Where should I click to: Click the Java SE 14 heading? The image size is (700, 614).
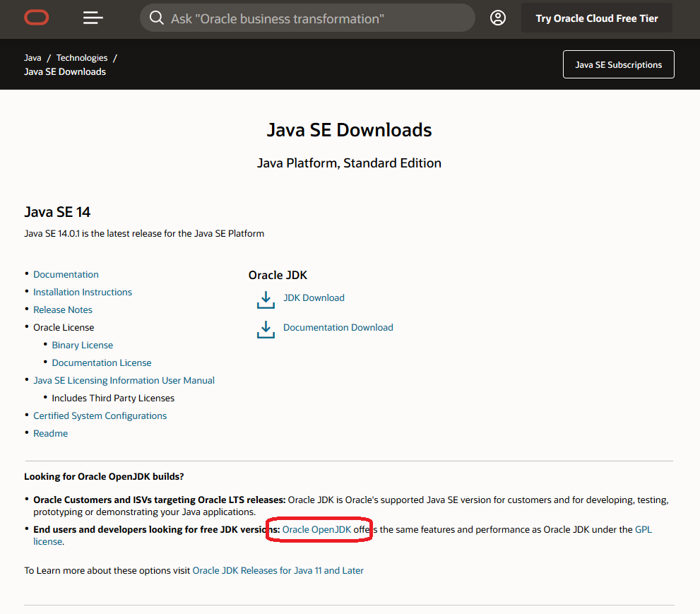pos(57,212)
